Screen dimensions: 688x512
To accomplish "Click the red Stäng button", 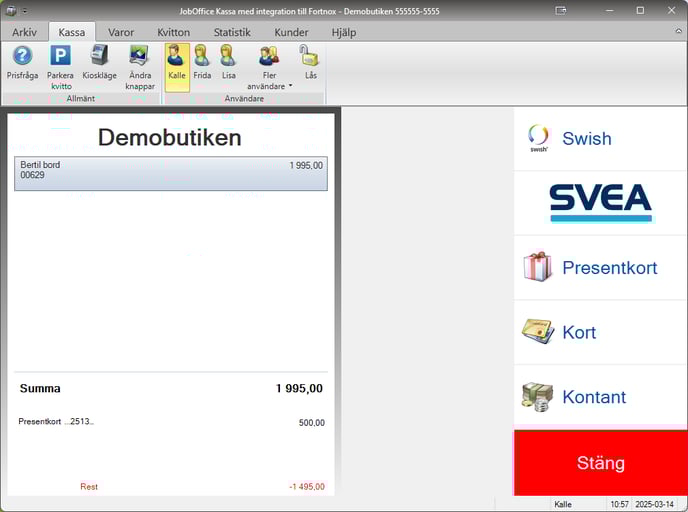I will pyautogui.click(x=600, y=463).
